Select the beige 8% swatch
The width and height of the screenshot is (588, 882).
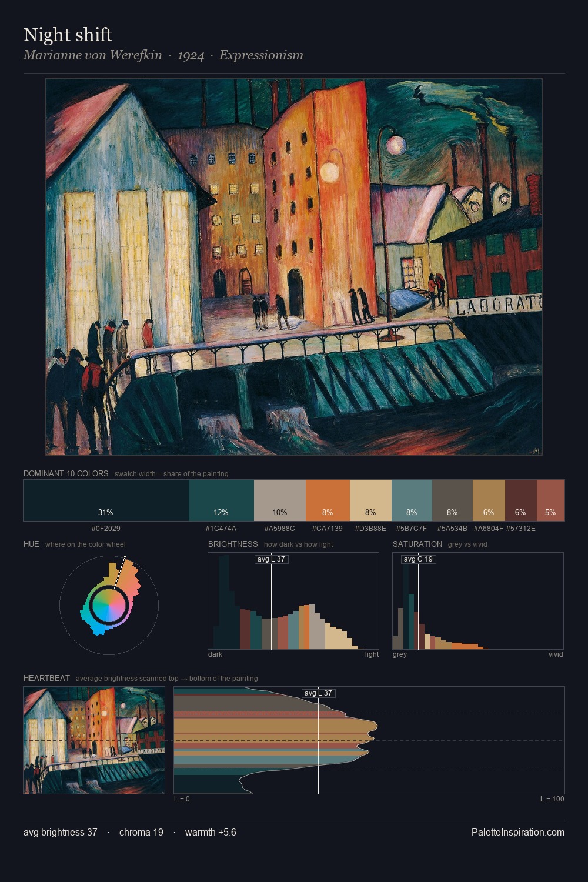[x=370, y=500]
